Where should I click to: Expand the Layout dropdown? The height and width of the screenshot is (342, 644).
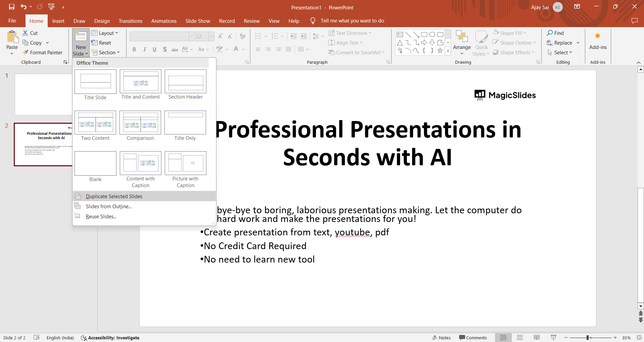click(x=105, y=33)
